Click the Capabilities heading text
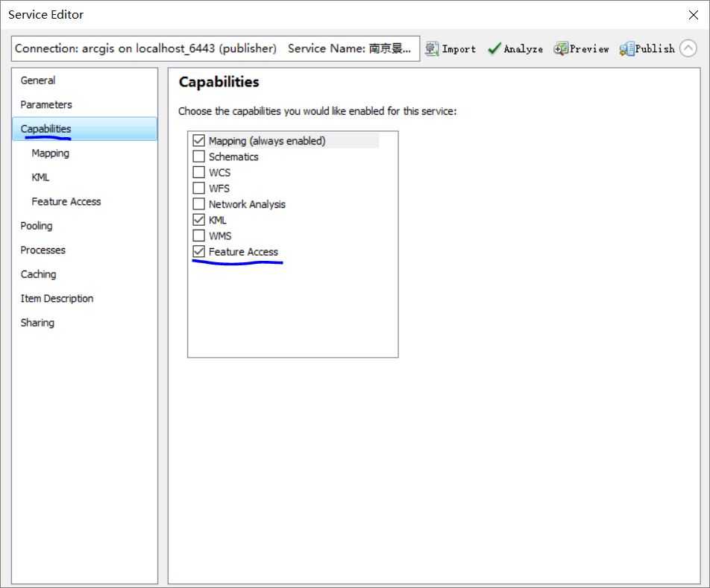This screenshot has height=588, width=710. coord(219,82)
